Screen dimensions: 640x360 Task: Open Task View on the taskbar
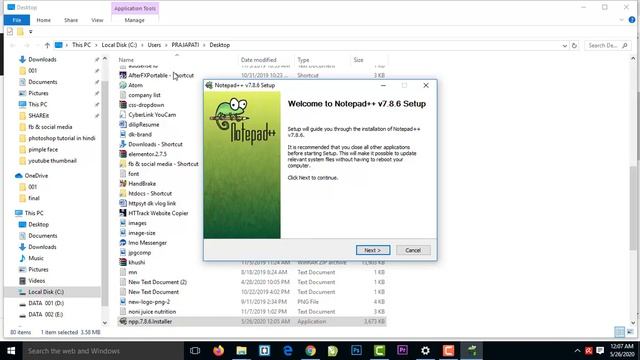pos(195,351)
